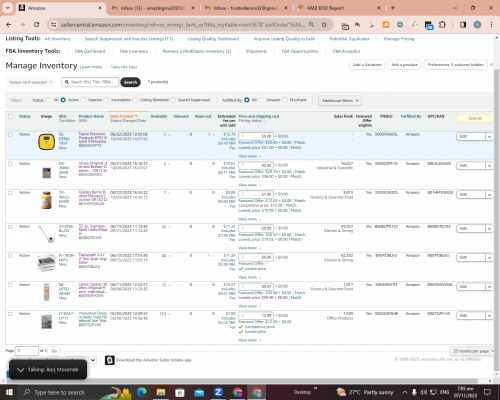Sort by the Date Created column header
The width and height of the screenshot is (500, 400).
point(124,116)
